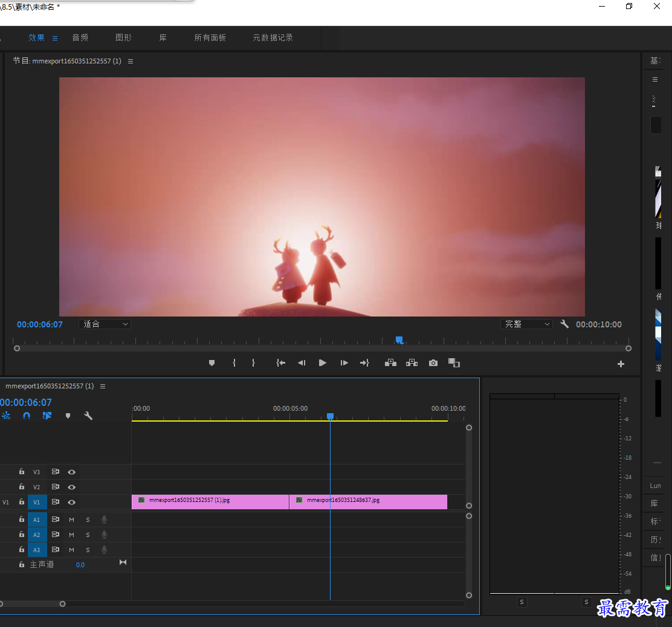672x627 pixels.
Task: Toggle lock on track V2
Action: click(21, 486)
